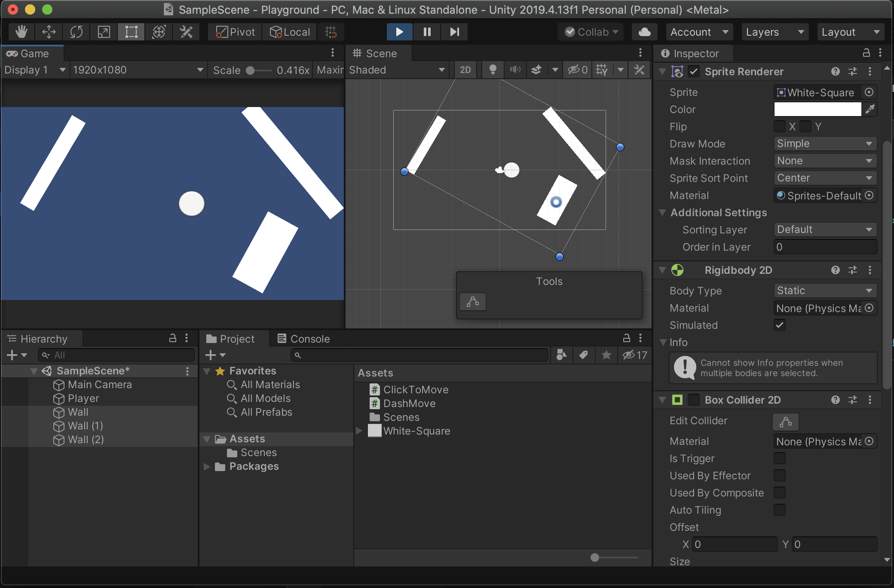Click the Sorting Layer dropdown in Additional Settings
The height and width of the screenshot is (588, 894).
click(x=823, y=229)
